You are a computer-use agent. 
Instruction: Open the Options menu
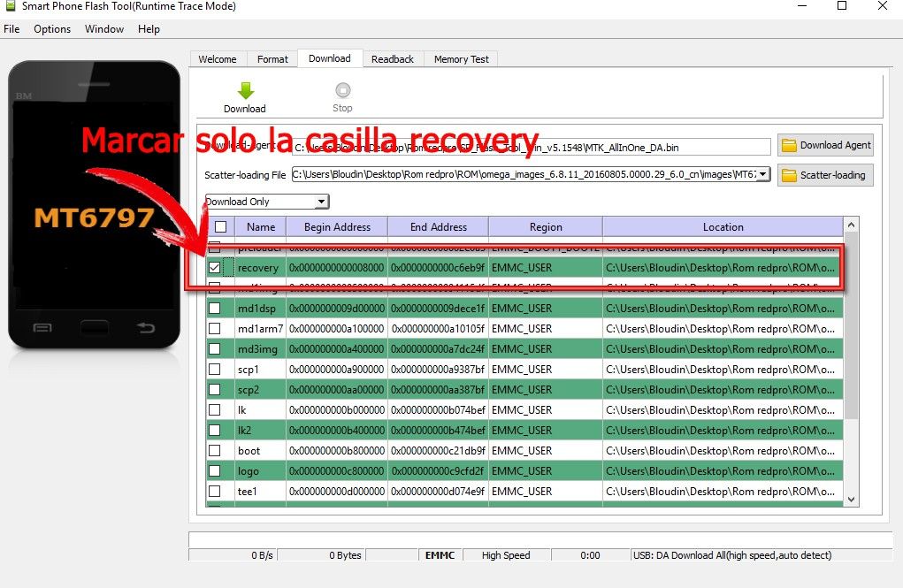click(52, 29)
